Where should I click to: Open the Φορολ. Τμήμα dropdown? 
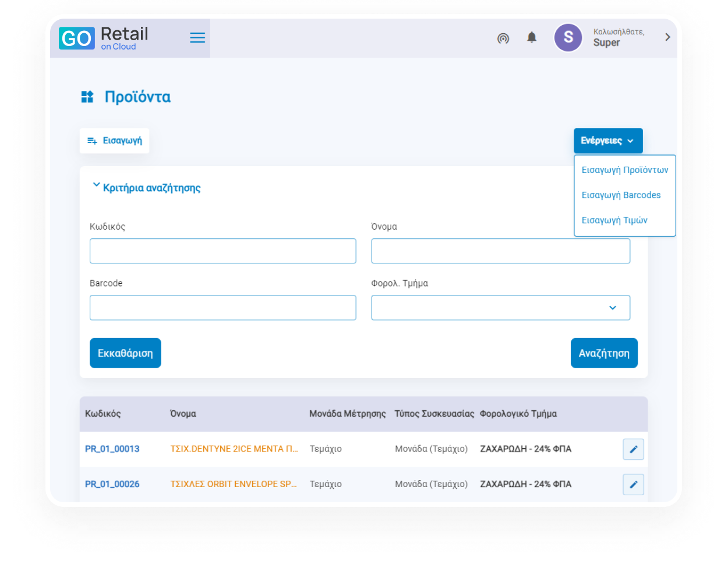500,308
